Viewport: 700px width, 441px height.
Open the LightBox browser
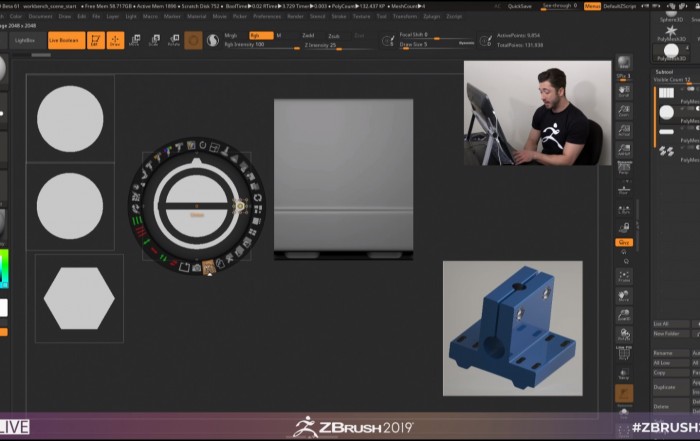[25, 41]
